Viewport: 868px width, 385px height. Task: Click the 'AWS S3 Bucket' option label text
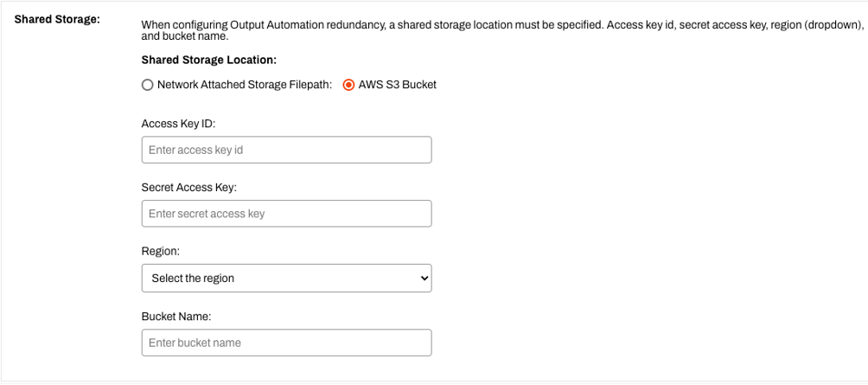398,86
